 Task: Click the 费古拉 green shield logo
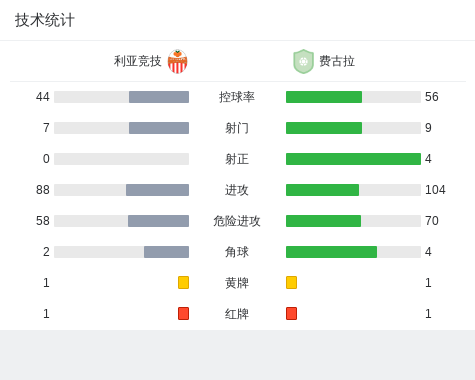pos(303,61)
